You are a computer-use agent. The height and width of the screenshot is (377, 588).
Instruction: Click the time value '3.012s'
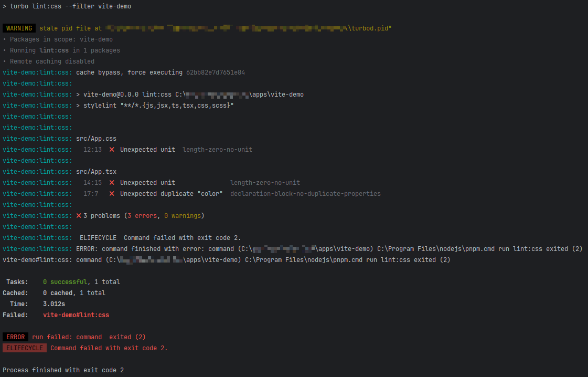click(54, 304)
